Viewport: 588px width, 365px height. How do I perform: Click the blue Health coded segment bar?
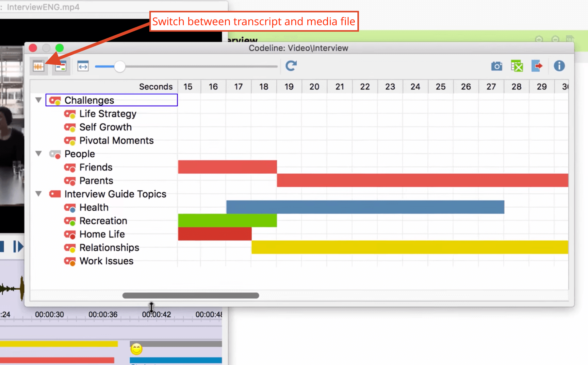pyautogui.click(x=365, y=207)
